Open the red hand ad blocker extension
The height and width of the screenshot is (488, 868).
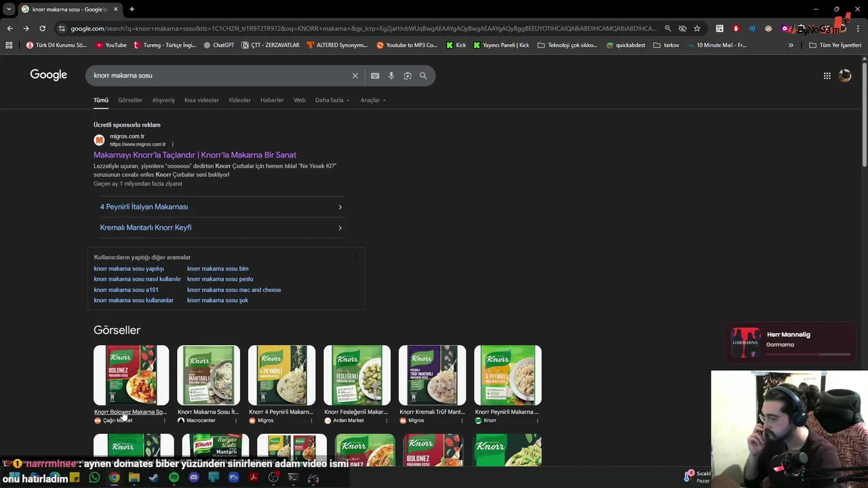(x=736, y=28)
